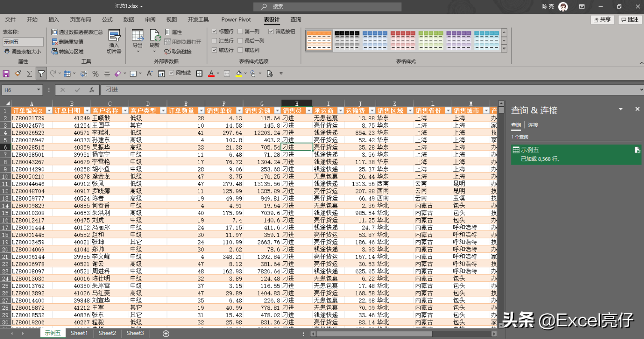Switch to the 公式 (Formulas) ribbon tab
The width and height of the screenshot is (644, 339).
[107, 19]
